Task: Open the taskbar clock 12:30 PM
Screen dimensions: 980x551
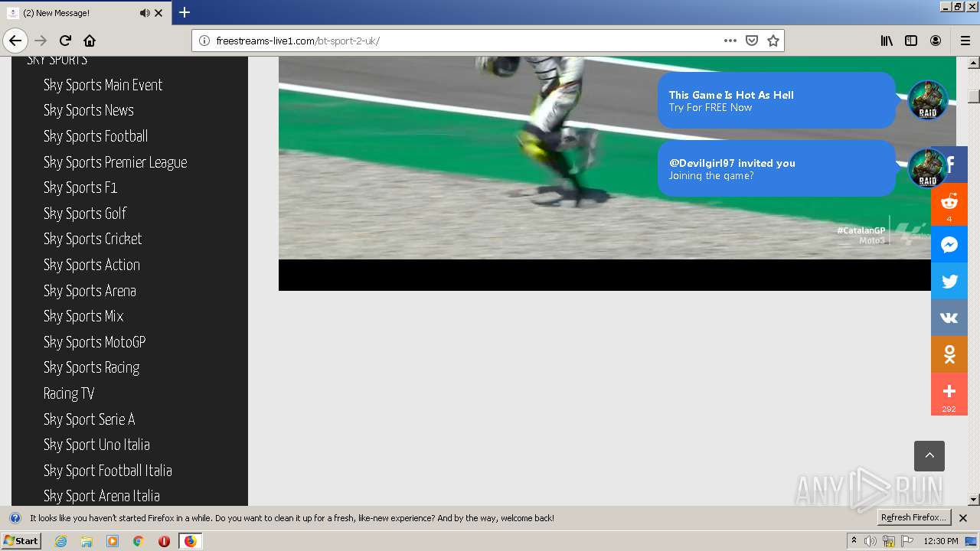Action: coord(941,541)
